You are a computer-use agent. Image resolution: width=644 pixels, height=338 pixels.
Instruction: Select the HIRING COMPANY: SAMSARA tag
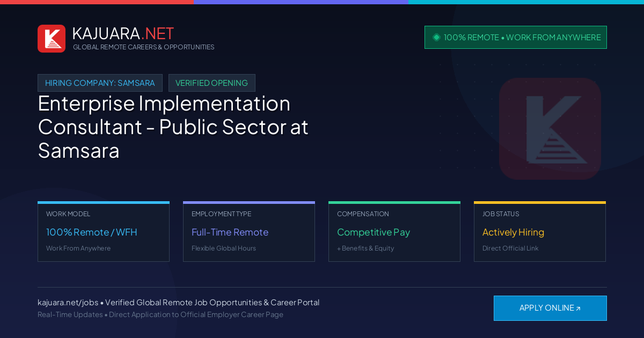[100, 83]
